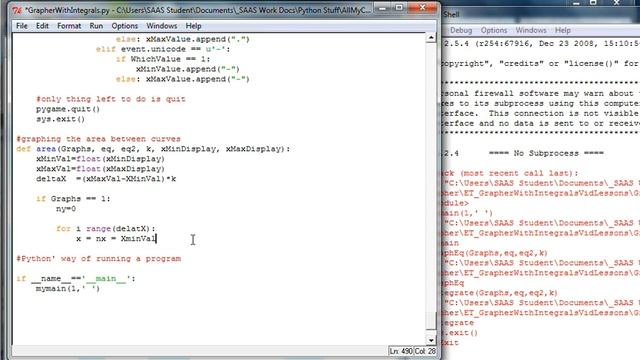Open the Run menu
640x360 pixels.
click(96, 26)
